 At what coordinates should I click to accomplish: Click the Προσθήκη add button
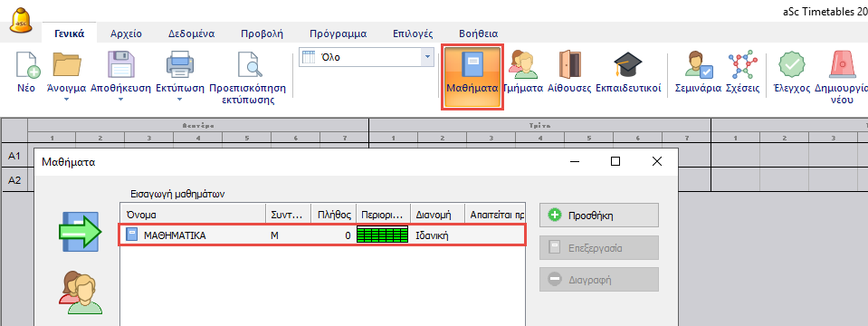(x=599, y=216)
